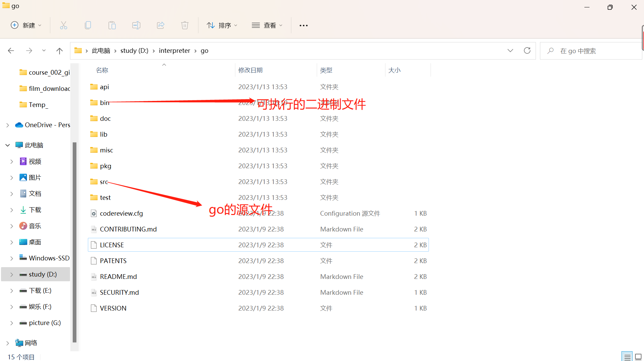Select the VERSION file icon

(94, 308)
